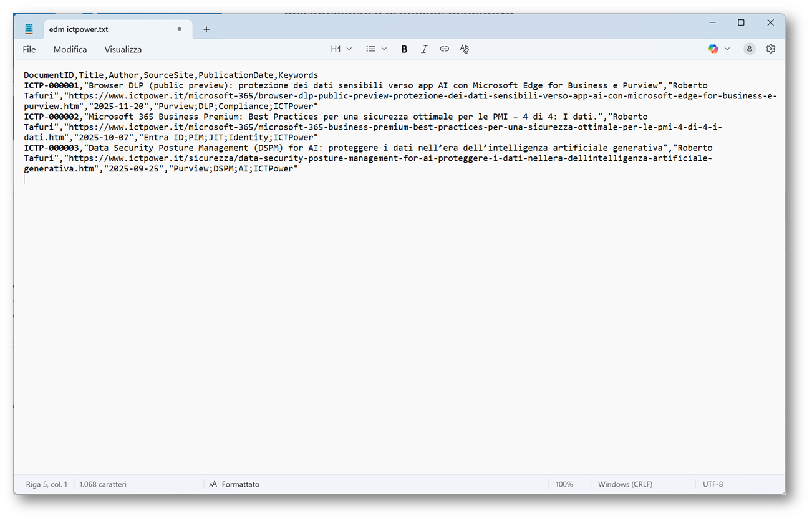
Task: Click the title text Microsoft 365 Business Premium
Action: point(164,117)
